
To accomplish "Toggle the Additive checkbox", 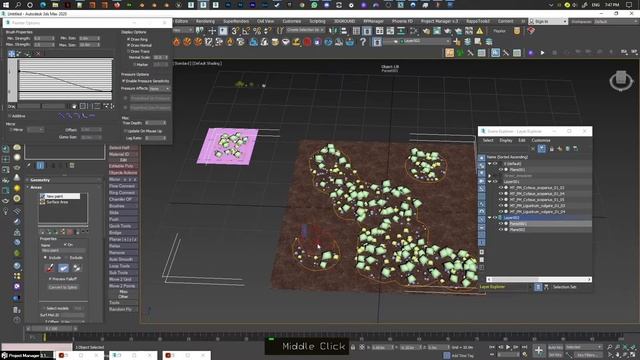I will click(x=10, y=116).
